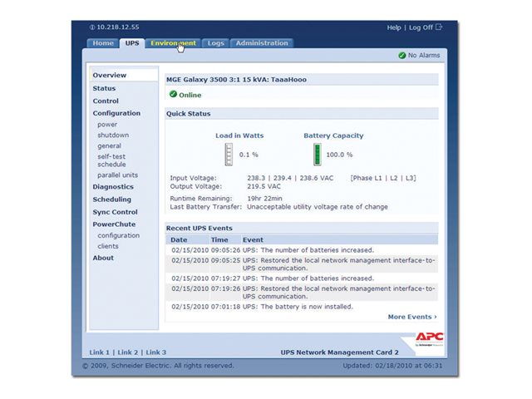The width and height of the screenshot is (532, 399).
Task: Click the 0.1 % load value
Action: [249, 155]
